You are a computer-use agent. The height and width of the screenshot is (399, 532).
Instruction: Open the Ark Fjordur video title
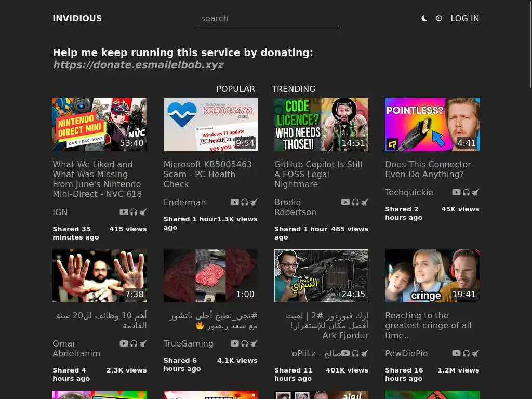[x=327, y=325]
